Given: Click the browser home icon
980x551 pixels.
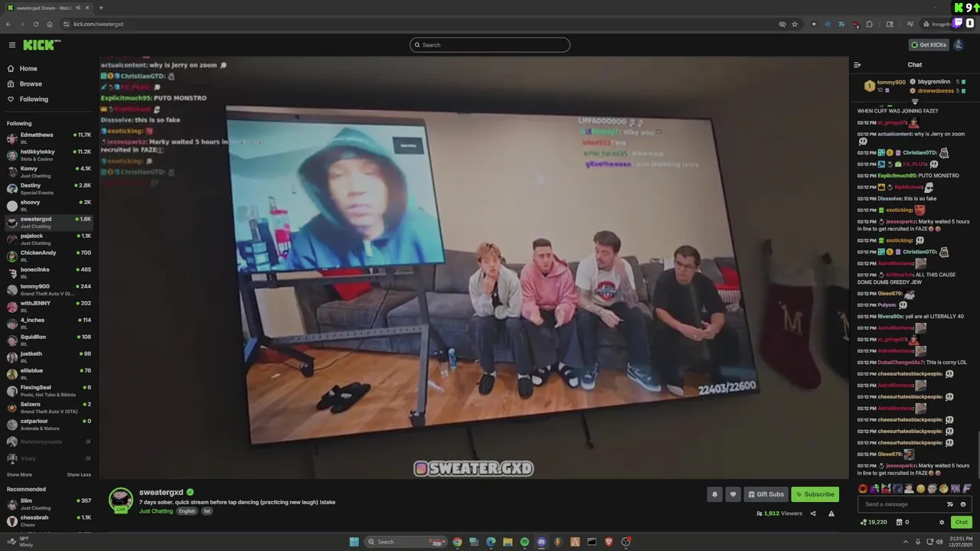Looking at the screenshot, I should click(x=50, y=24).
